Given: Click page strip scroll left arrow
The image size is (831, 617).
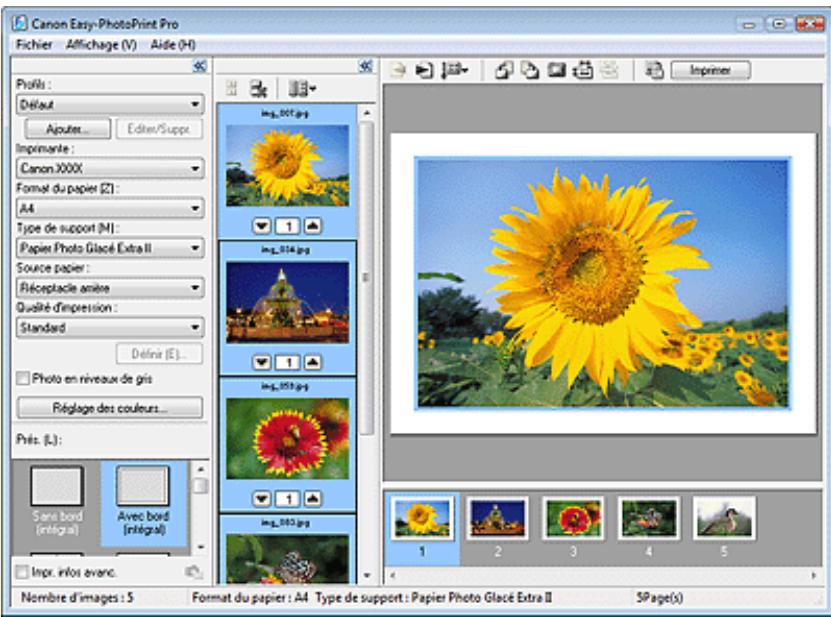Looking at the screenshot, I should point(393,575).
